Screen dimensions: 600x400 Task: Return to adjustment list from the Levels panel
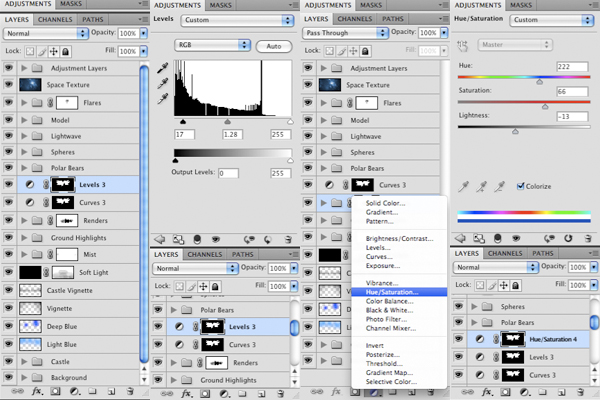tap(160, 240)
